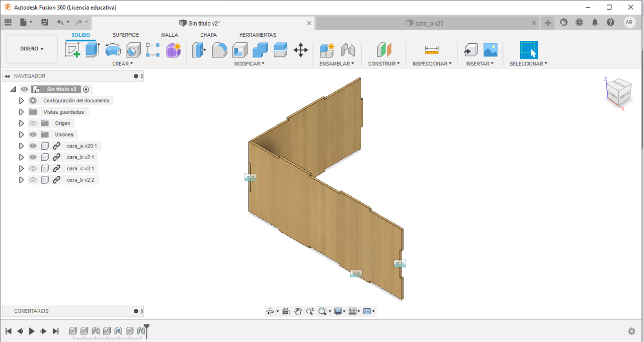Expand the COMENTARIOS panel
The image size is (644, 342).
point(136,311)
